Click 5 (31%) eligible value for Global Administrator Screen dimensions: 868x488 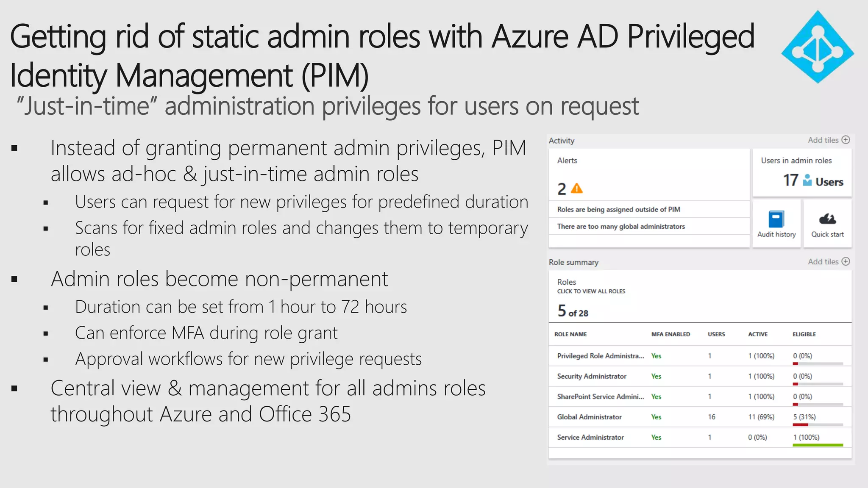[804, 417]
